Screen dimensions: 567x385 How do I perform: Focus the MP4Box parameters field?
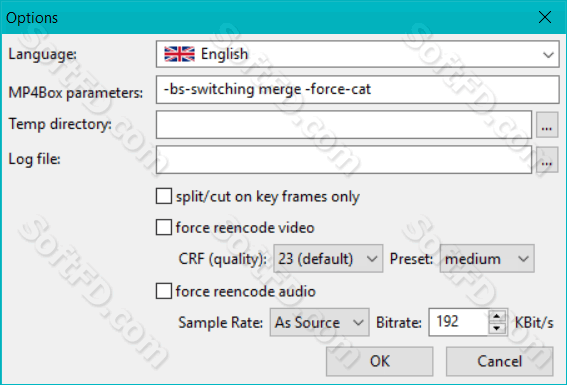[358, 89]
